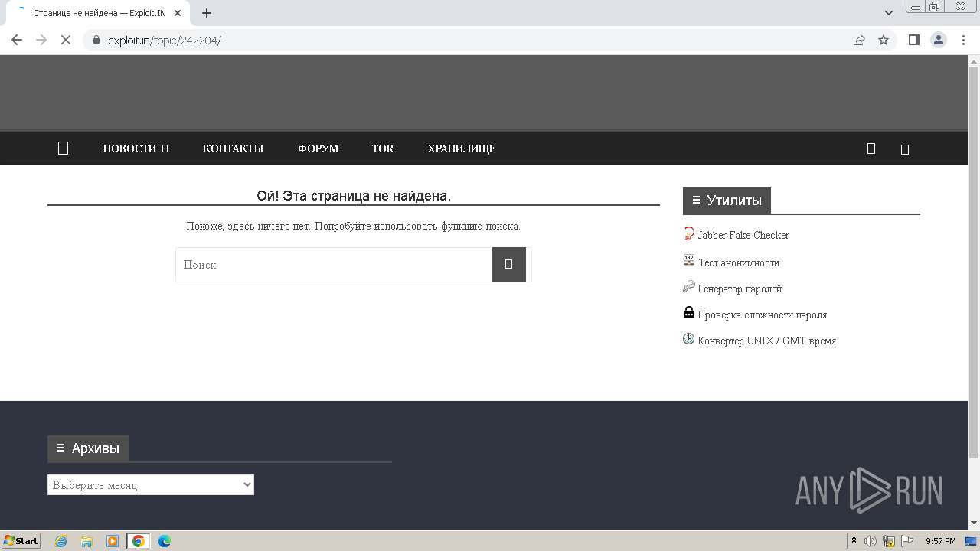Launch Internet Explorer from taskbar
This screenshot has height=551, width=980.
(61, 541)
